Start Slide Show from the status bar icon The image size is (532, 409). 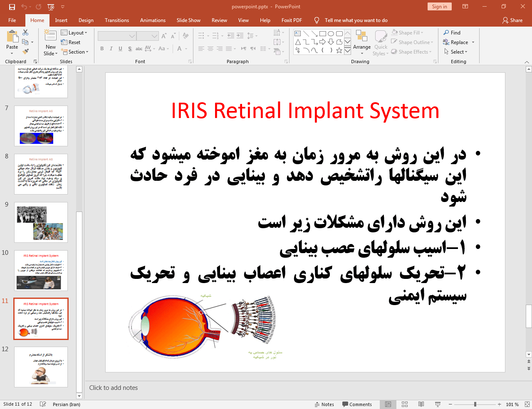(438, 404)
